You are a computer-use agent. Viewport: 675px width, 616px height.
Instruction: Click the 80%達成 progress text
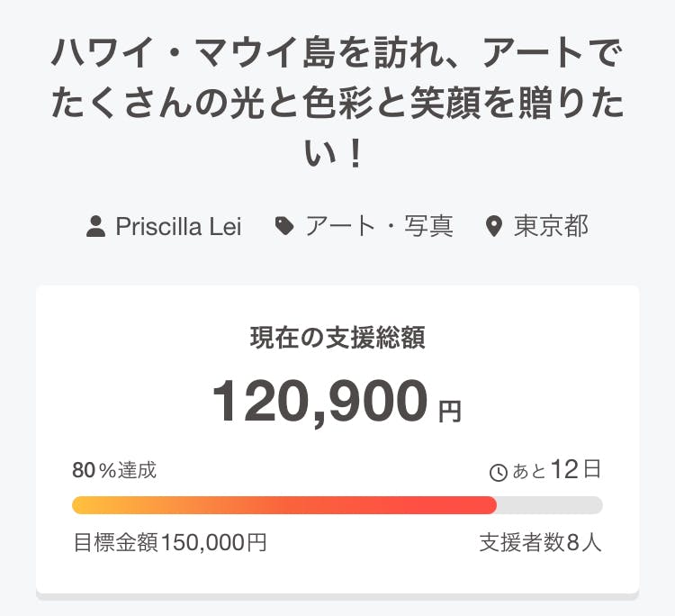click(x=114, y=470)
